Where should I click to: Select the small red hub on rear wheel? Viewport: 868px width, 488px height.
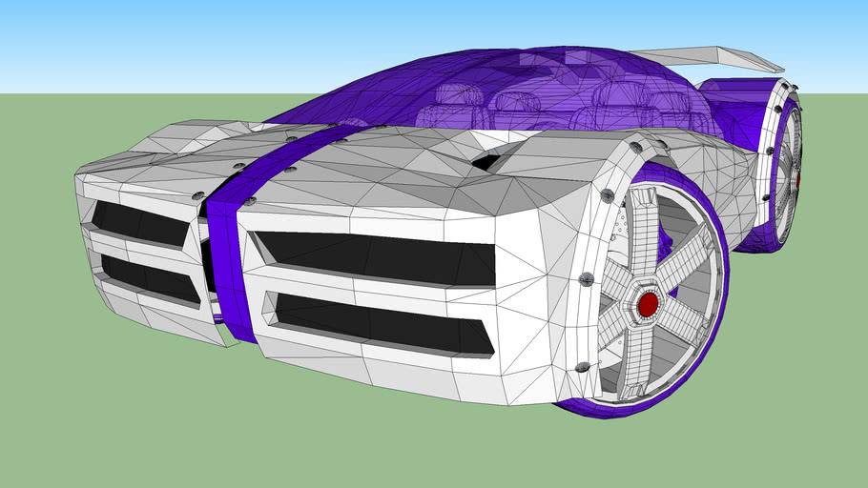[798, 175]
